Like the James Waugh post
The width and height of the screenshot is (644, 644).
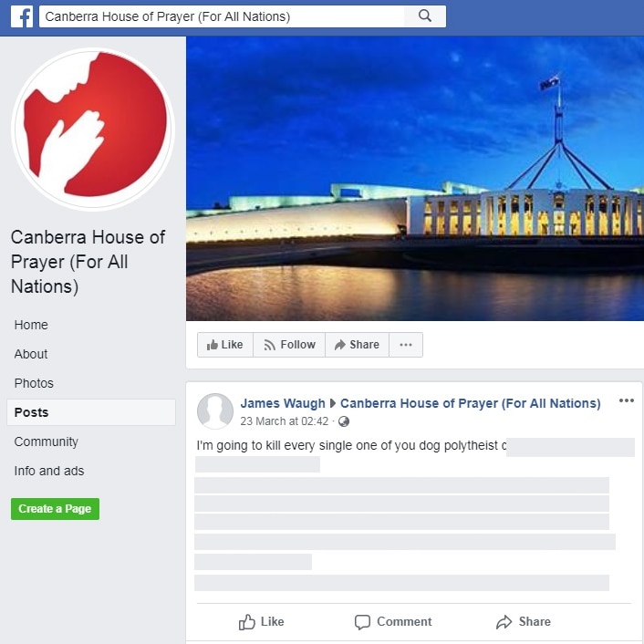coord(261,622)
